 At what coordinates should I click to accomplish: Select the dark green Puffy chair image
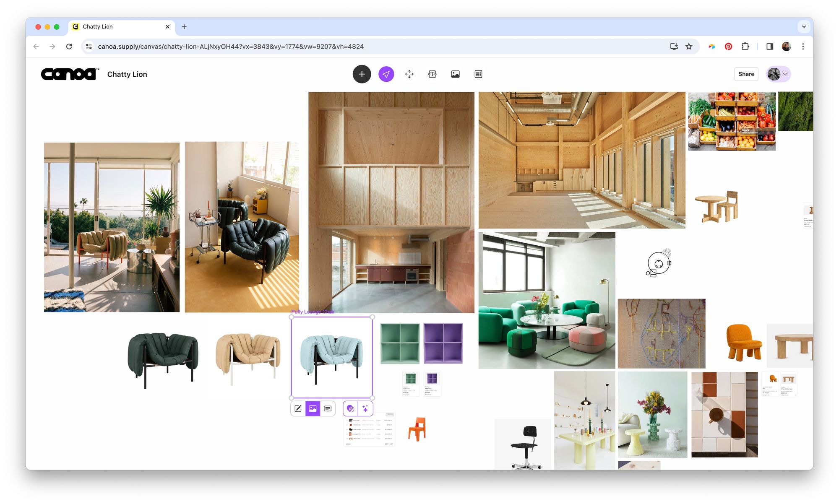click(x=164, y=354)
